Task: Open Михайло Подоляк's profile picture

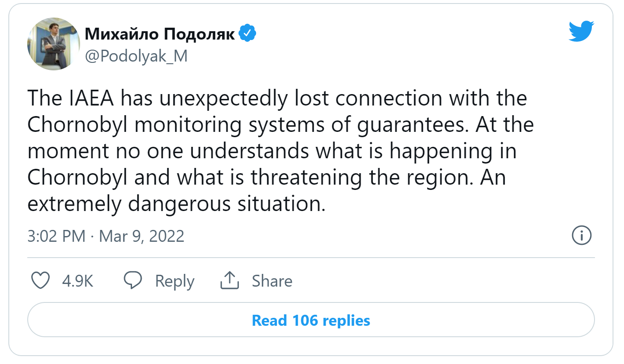Action: (54, 44)
